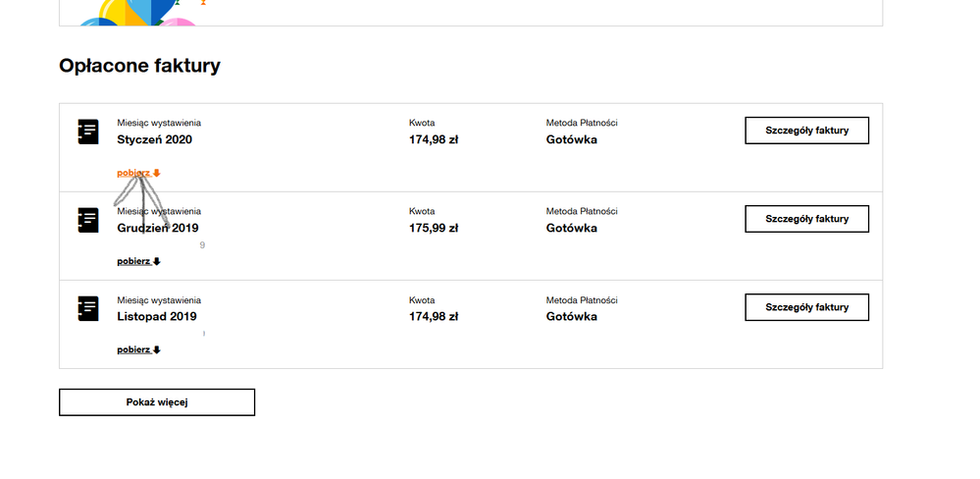
Task: Click the invoice icon for Grudzień 2019
Action: click(88, 220)
